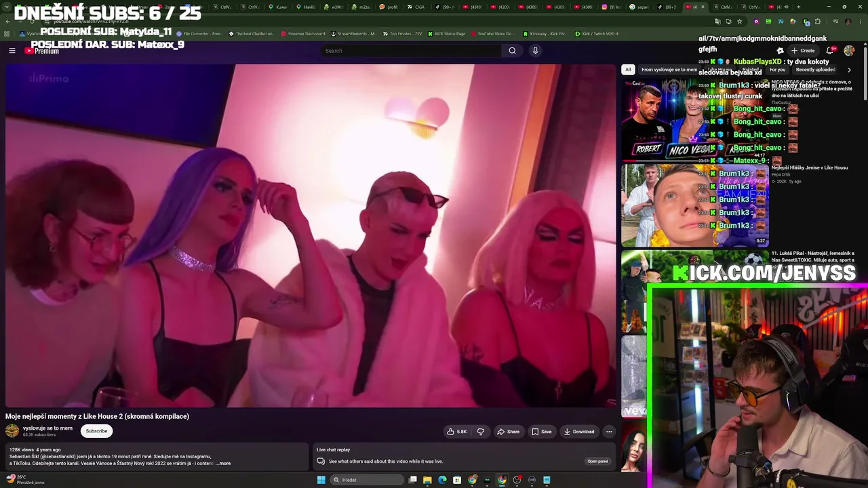Open the 'StreamElements' bookmark
Viewport: 868px width, 488px height.
coord(353,34)
